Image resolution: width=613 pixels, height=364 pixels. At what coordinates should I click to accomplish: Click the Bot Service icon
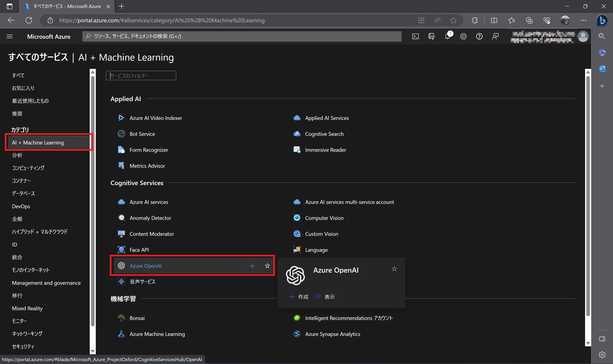pyautogui.click(x=121, y=134)
